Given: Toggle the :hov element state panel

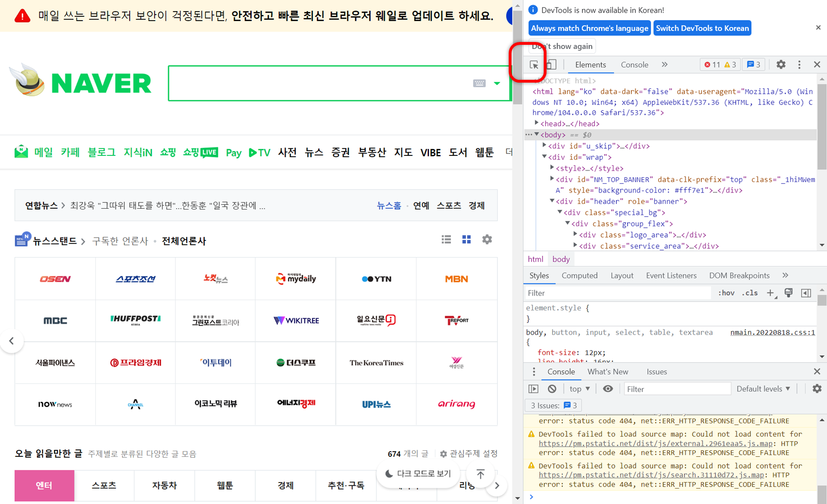Looking at the screenshot, I should coord(726,293).
